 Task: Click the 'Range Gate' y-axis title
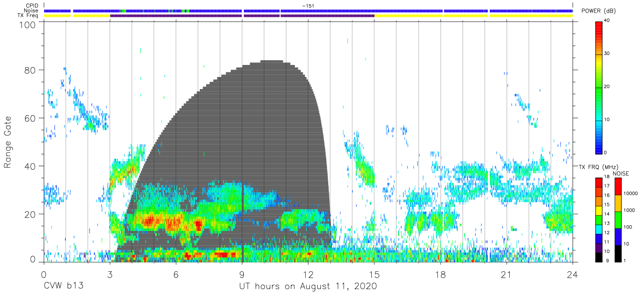pos(8,143)
